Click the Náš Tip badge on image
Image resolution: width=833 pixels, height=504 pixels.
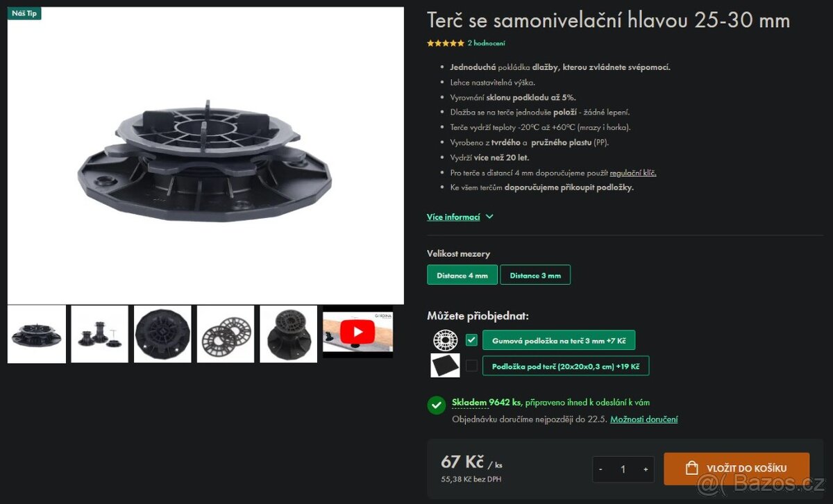24,13
